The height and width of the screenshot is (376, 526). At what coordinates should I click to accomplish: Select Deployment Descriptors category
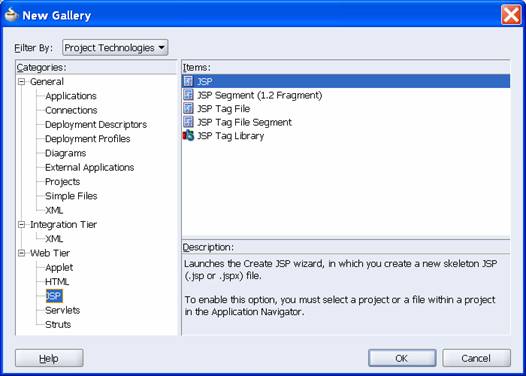pos(96,124)
